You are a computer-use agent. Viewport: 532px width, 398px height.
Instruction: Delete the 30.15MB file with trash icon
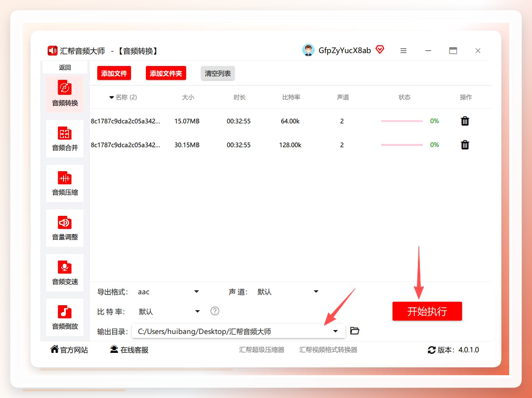pos(465,145)
